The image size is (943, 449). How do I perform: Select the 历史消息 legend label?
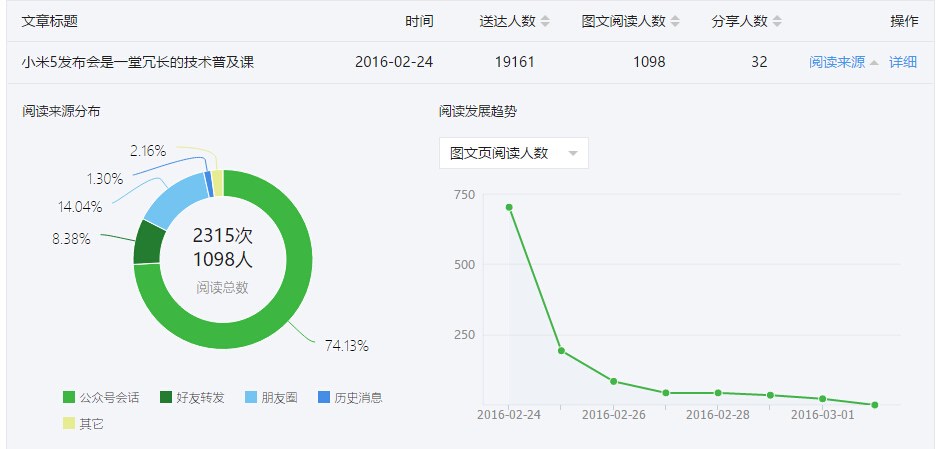(358, 398)
